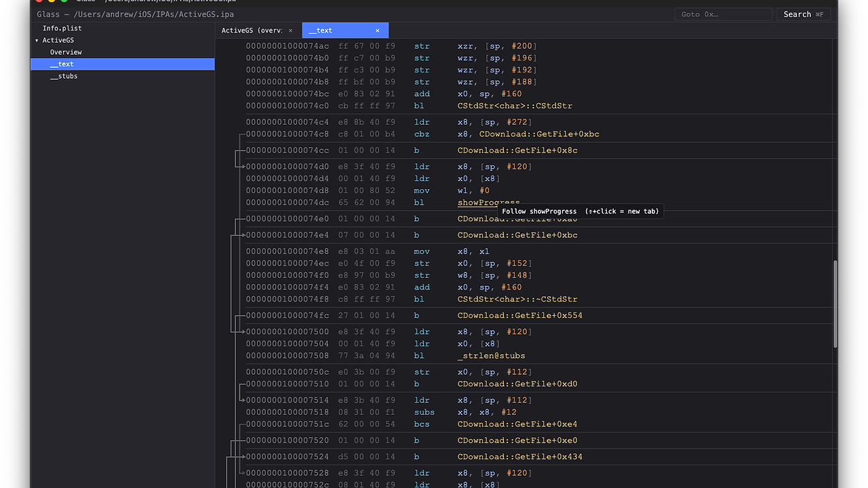This screenshot has width=868, height=488.
Task: Follow CDownload::GetFile+0x434 branch target
Action: (x=519, y=457)
